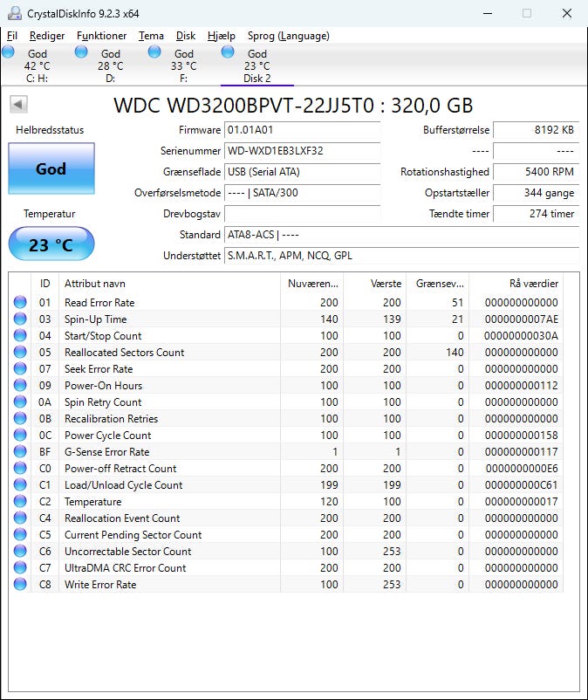Click status orb for Spin-Up Time
Image resolution: width=588 pixels, height=700 pixels.
tap(20, 319)
